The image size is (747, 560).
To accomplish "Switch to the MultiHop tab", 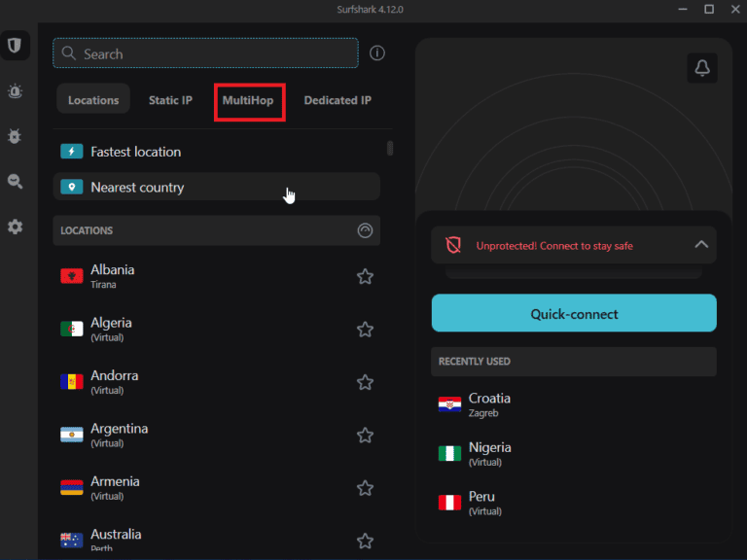I will click(248, 100).
